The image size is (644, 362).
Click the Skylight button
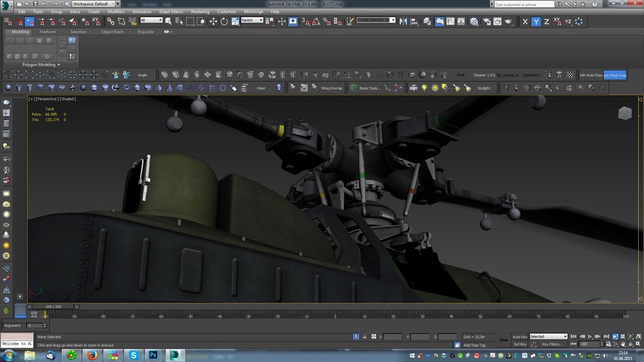[483, 88]
